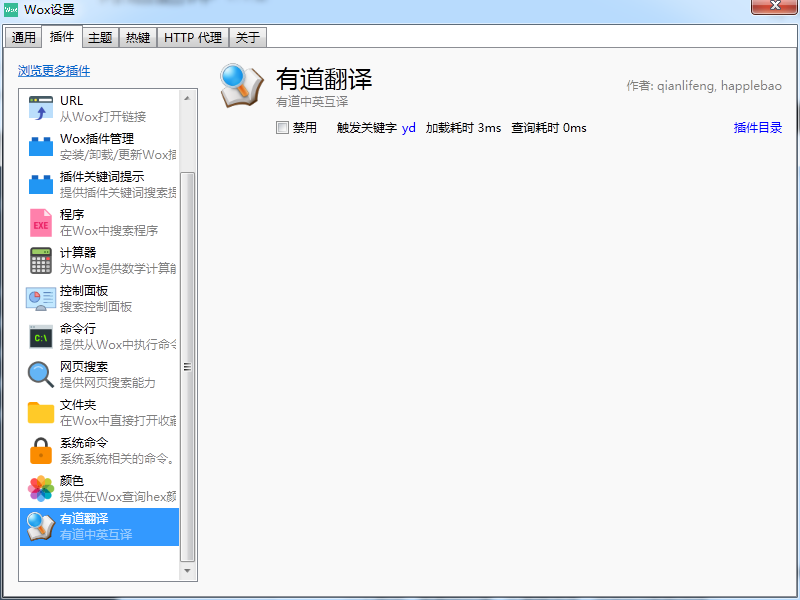Open the 浏览更多插件 link
Image resolution: width=800 pixels, height=600 pixels.
click(x=54, y=71)
